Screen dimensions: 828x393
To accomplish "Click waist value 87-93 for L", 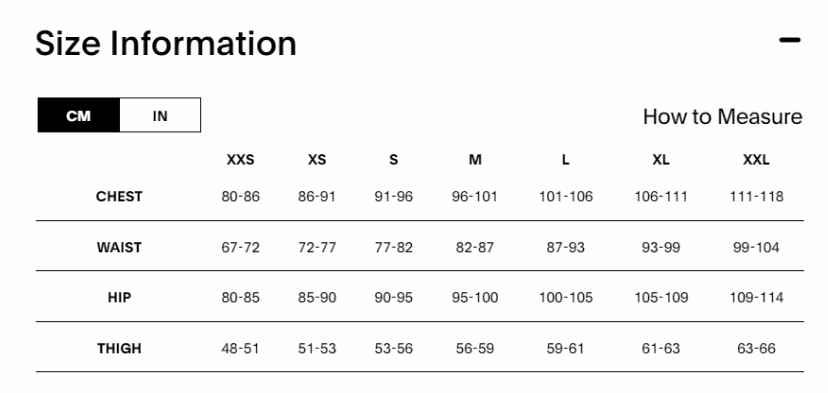I will click(x=566, y=247).
